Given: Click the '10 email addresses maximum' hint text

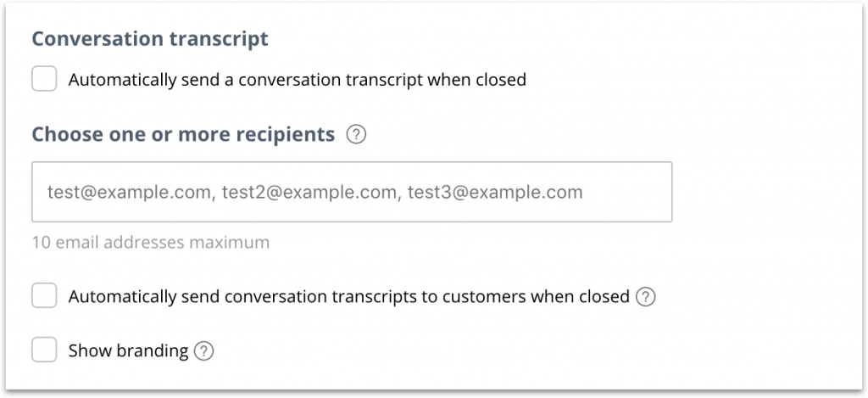Looking at the screenshot, I should tap(151, 243).
